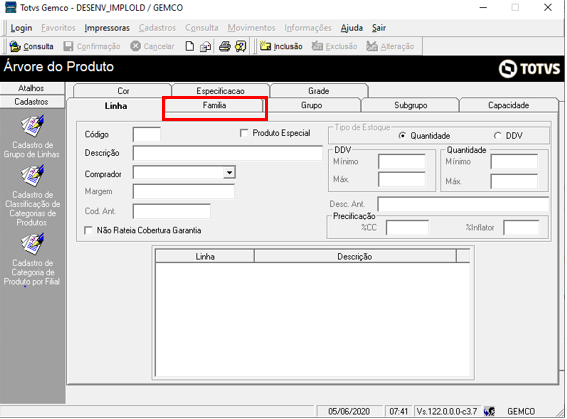This screenshot has height=419, width=567.
Task: Click the Linha column header in grid
Action: point(205,256)
